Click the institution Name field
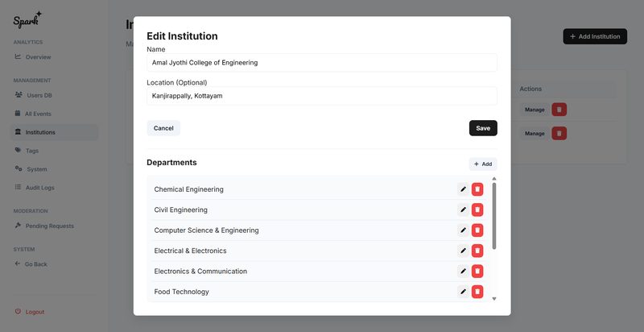The image size is (644, 332). point(321,63)
